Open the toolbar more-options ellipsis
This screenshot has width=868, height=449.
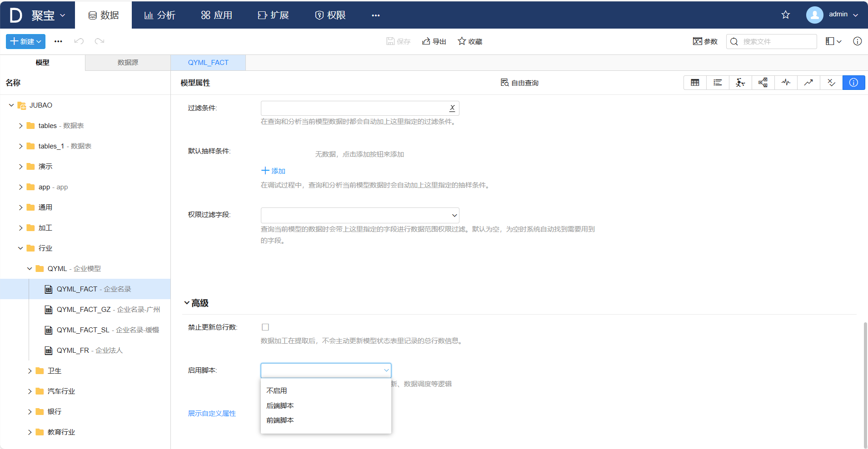(x=58, y=41)
